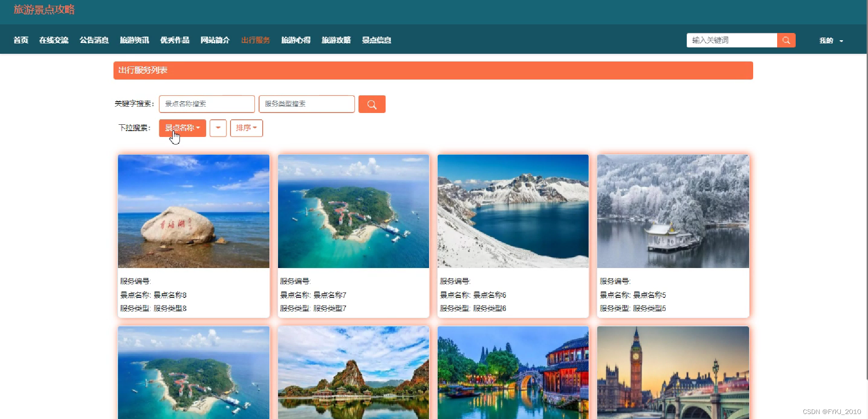Viewport: 868px width, 419px height.
Task: Focus the 服务类型搜索 input field
Action: point(307,104)
